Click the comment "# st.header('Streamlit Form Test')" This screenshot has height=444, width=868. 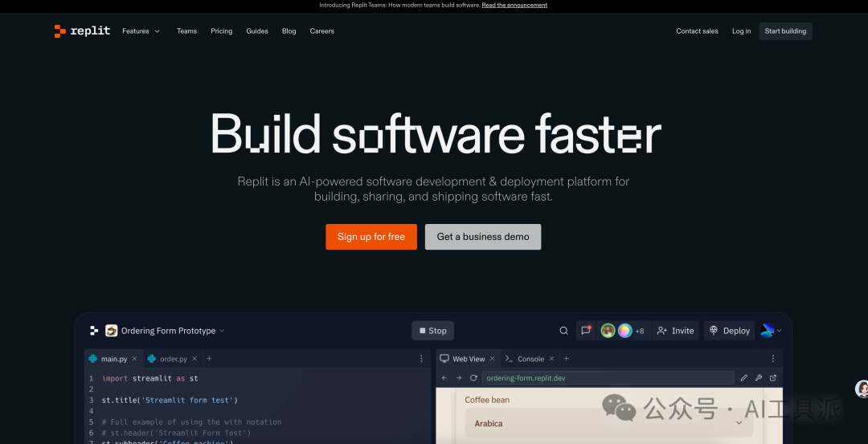(176, 433)
